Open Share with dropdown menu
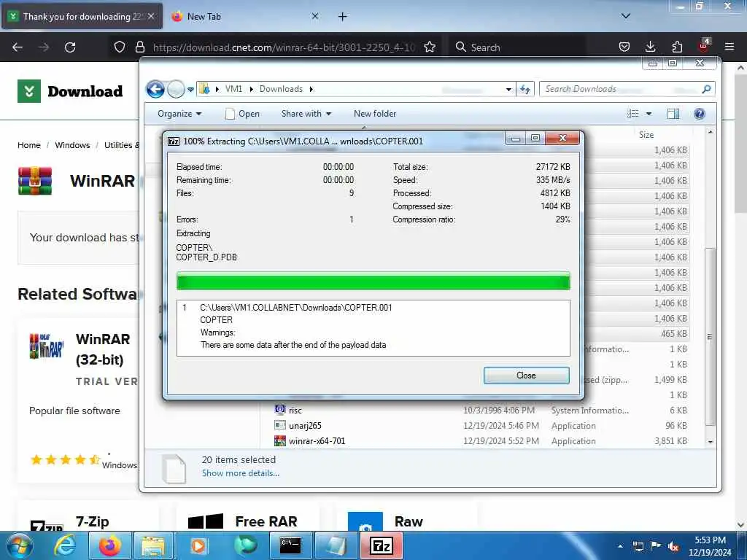The image size is (747, 560). click(x=306, y=114)
